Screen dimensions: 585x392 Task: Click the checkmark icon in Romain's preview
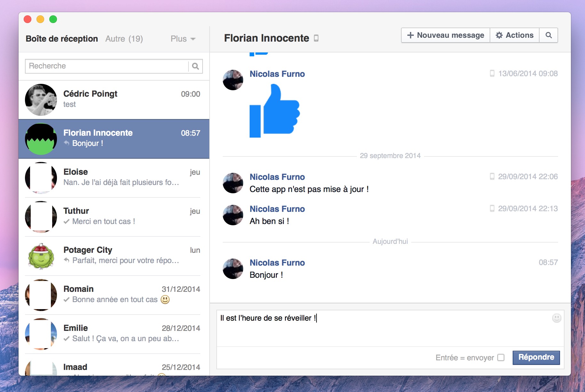pyautogui.click(x=67, y=300)
